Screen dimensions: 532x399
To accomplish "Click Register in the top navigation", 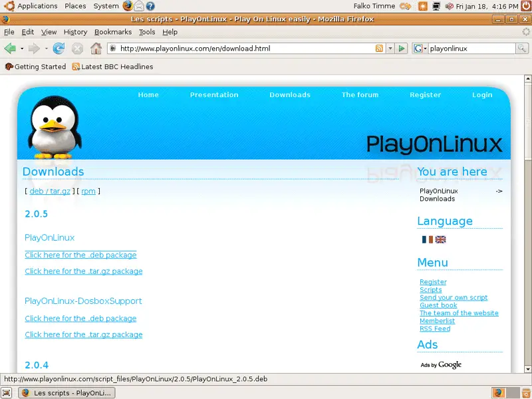I will 426,94.
